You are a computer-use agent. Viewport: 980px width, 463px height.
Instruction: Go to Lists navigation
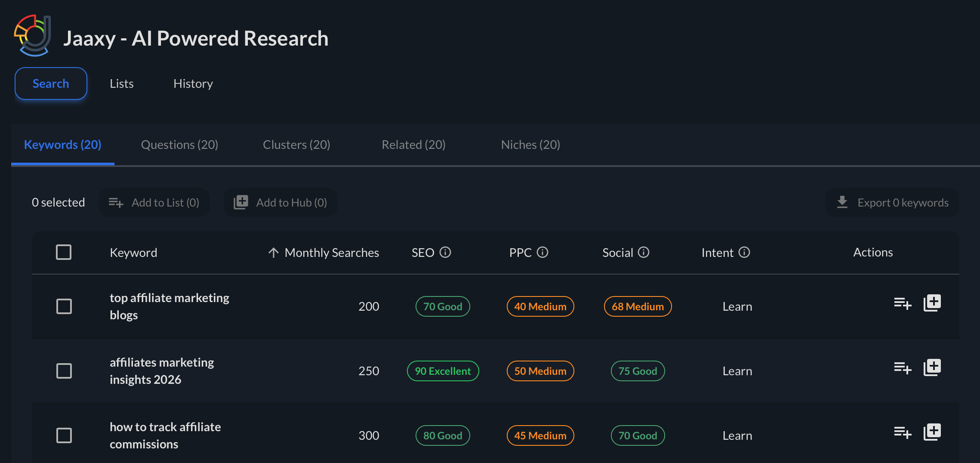pos(122,83)
